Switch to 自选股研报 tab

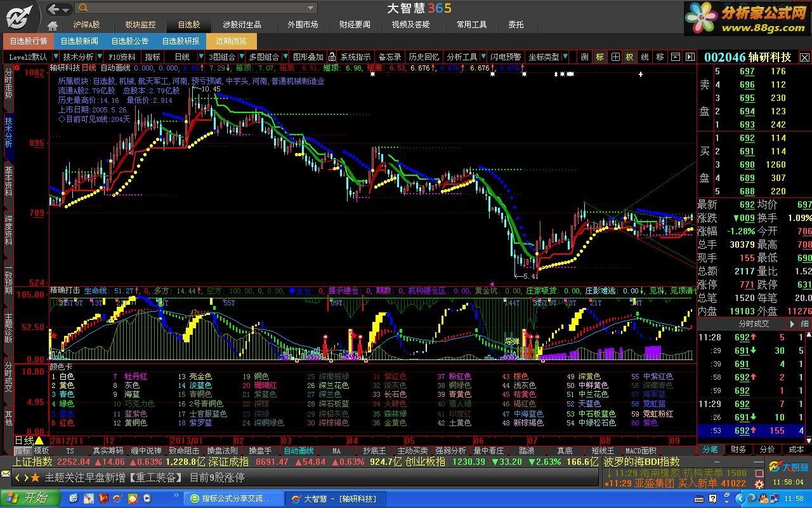(x=181, y=41)
